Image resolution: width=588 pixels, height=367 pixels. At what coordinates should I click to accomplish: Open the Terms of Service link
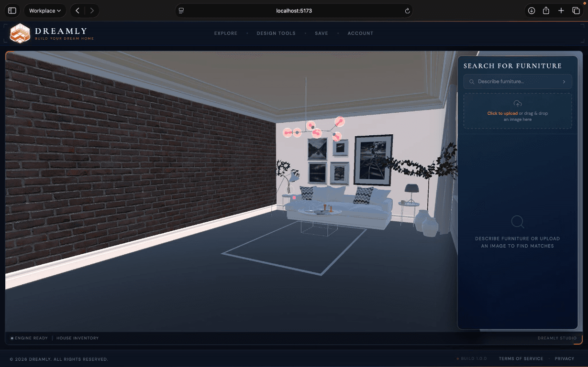pos(521,358)
